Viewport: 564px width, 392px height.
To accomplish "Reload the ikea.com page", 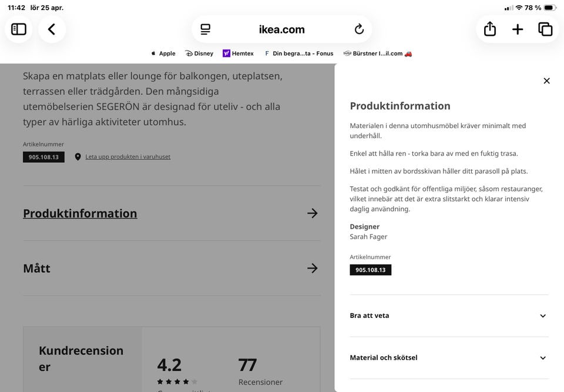I will 359,29.
